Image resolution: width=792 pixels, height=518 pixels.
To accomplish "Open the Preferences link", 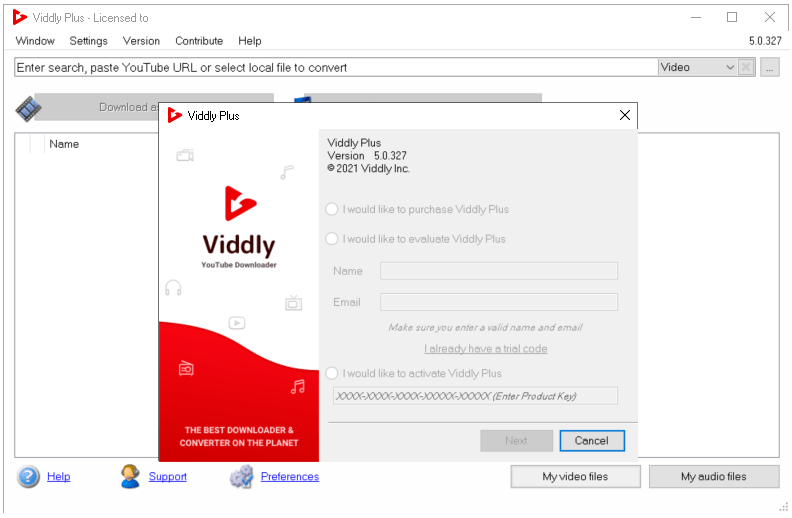I will [x=290, y=477].
